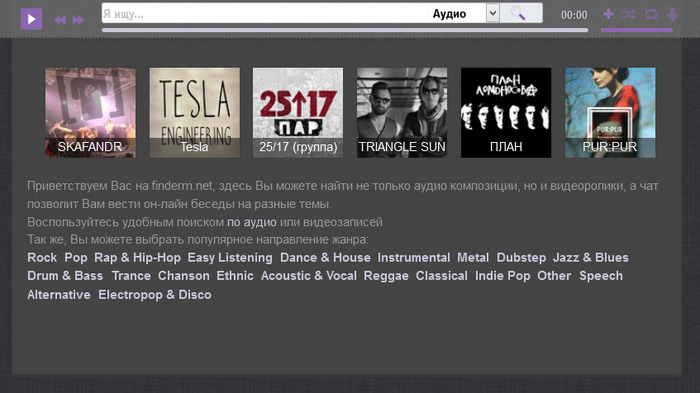700x393 pixels.
Task: Skip to the previous track
Action: (60, 20)
